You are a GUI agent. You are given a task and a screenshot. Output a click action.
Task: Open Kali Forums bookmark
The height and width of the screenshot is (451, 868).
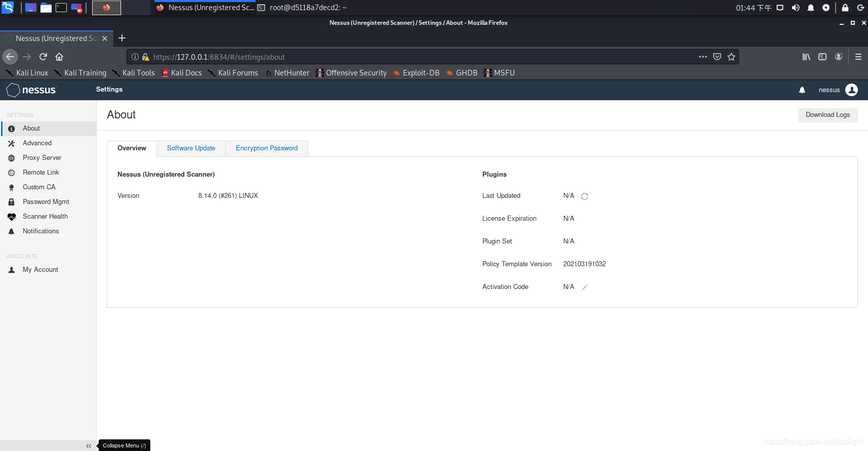(x=233, y=73)
